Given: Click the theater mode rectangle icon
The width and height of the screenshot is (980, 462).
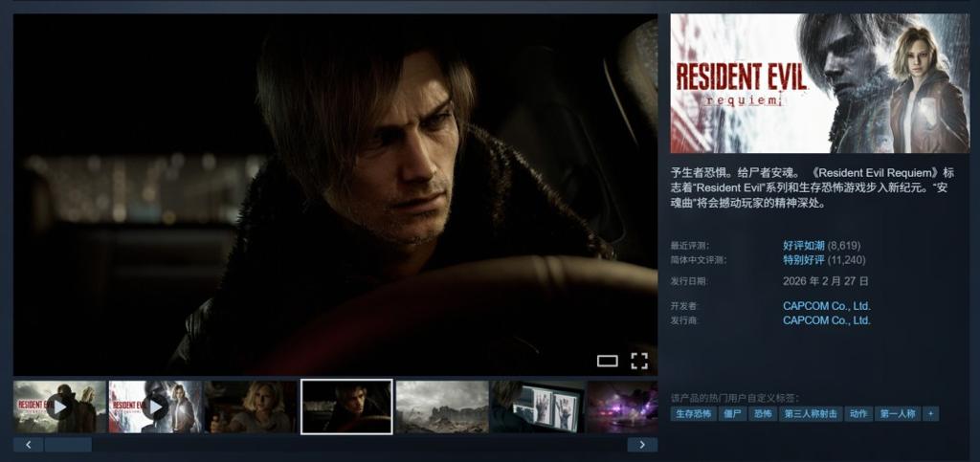Looking at the screenshot, I should pos(608,361).
